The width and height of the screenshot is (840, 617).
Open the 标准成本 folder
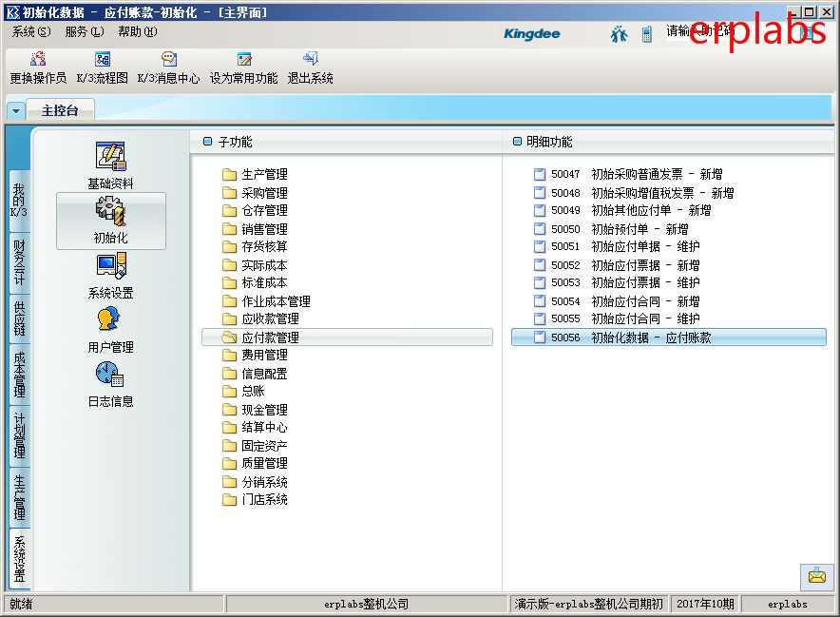(x=255, y=282)
